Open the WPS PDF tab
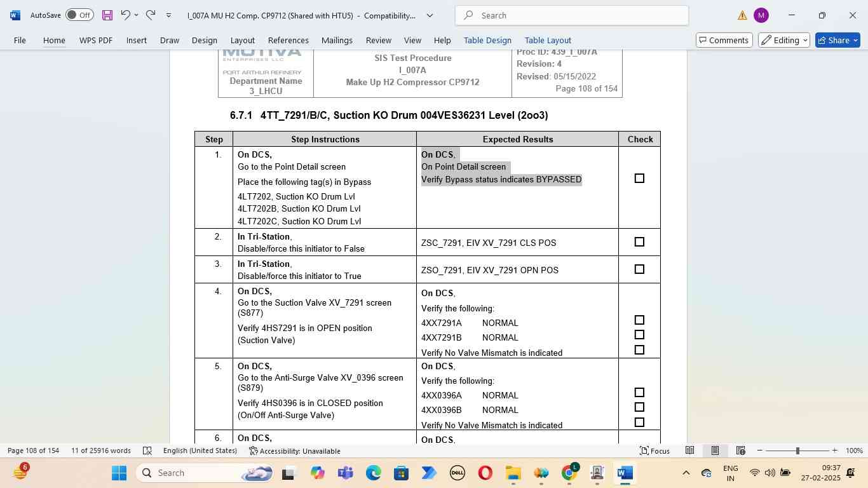Viewport: 868px width, 488px height. (x=96, y=40)
